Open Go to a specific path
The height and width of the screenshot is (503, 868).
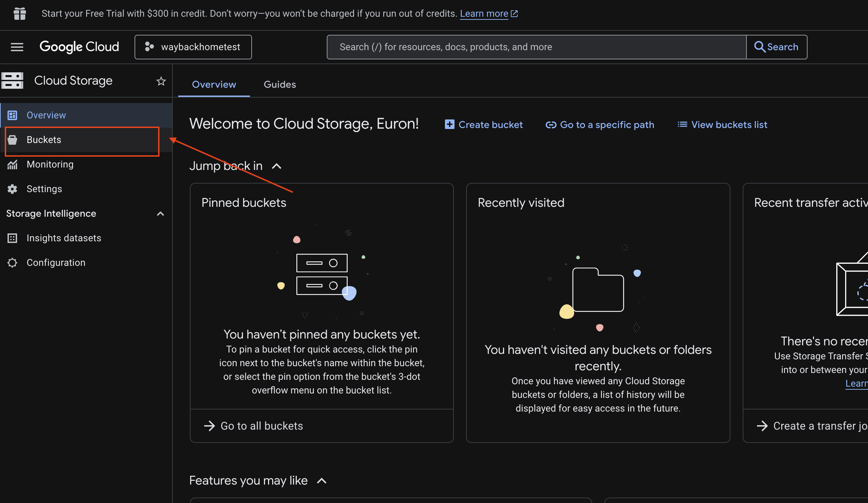click(x=600, y=125)
